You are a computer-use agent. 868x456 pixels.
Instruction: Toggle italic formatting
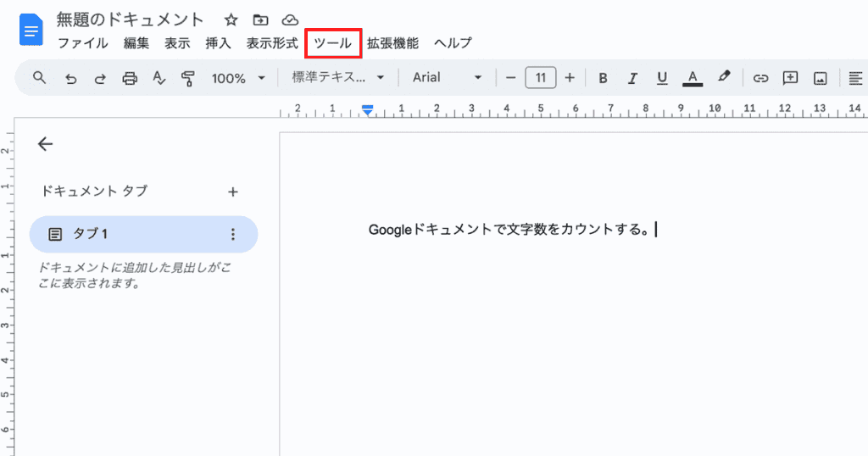[632, 78]
